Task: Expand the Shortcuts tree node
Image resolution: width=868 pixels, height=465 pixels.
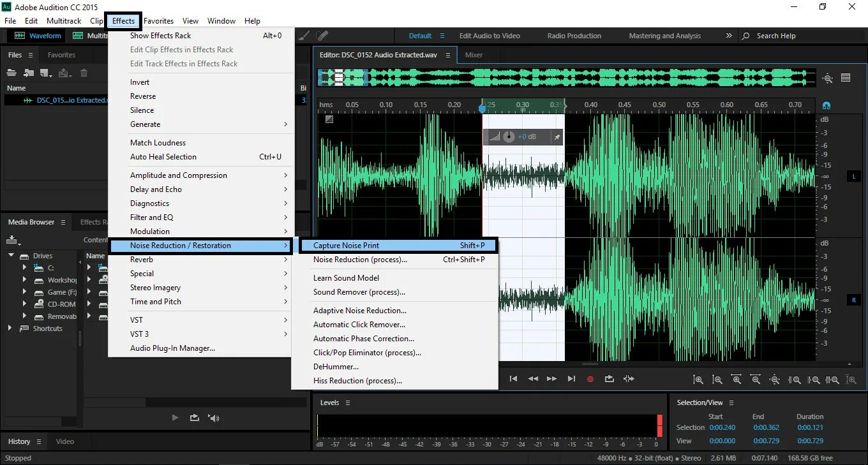Action: [10, 328]
